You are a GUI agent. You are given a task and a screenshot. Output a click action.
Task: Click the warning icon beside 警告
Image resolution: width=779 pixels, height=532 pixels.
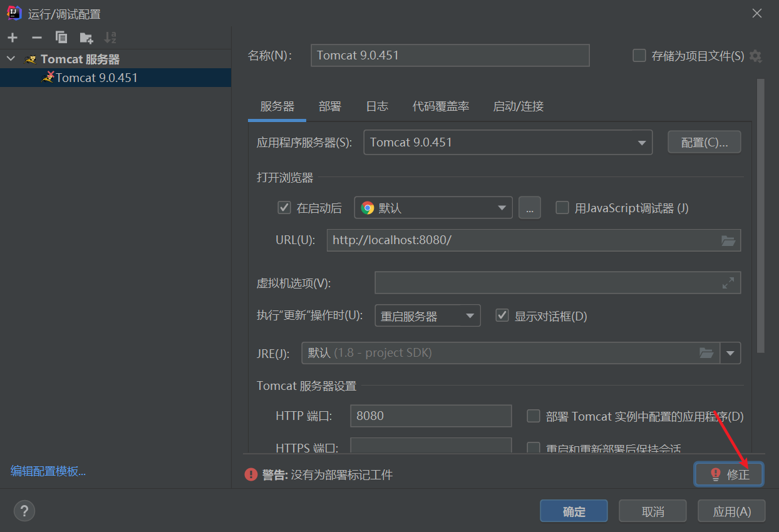tap(251, 474)
